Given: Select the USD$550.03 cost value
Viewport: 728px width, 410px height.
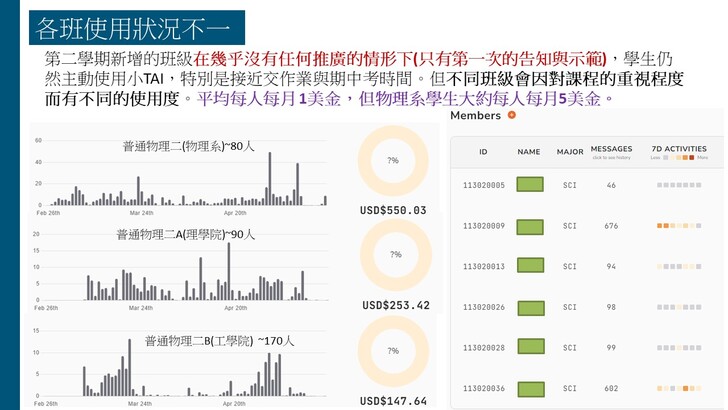Looking at the screenshot, I should (x=393, y=210).
